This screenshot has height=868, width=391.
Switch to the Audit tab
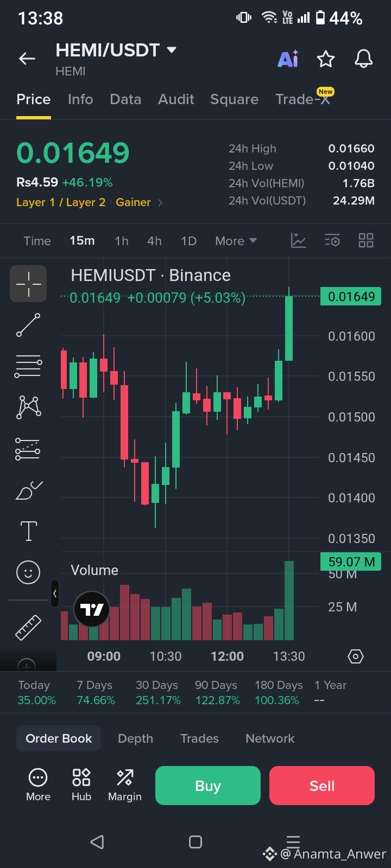pyautogui.click(x=176, y=99)
